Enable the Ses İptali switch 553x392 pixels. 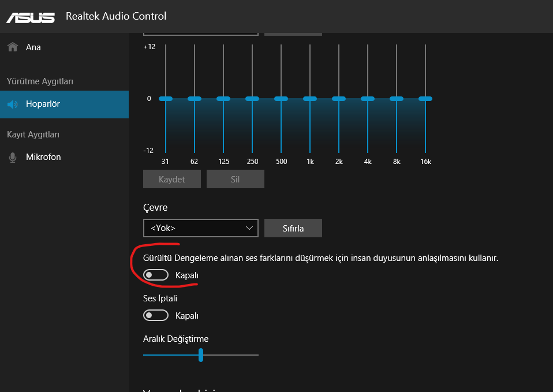[156, 315]
